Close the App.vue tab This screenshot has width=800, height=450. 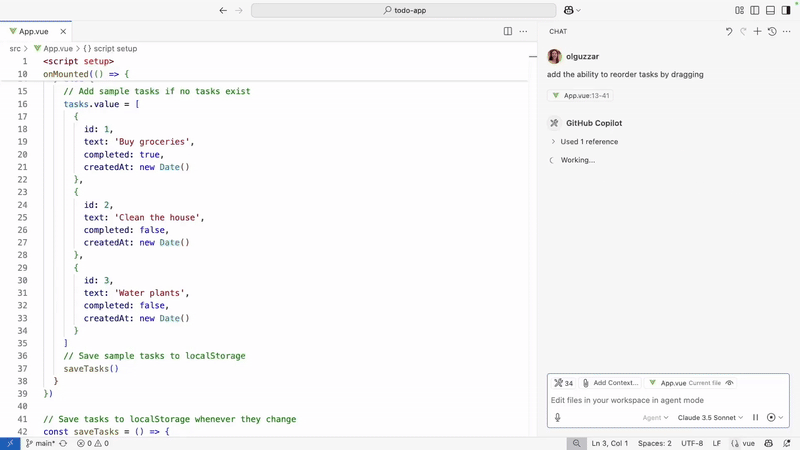click(x=63, y=31)
